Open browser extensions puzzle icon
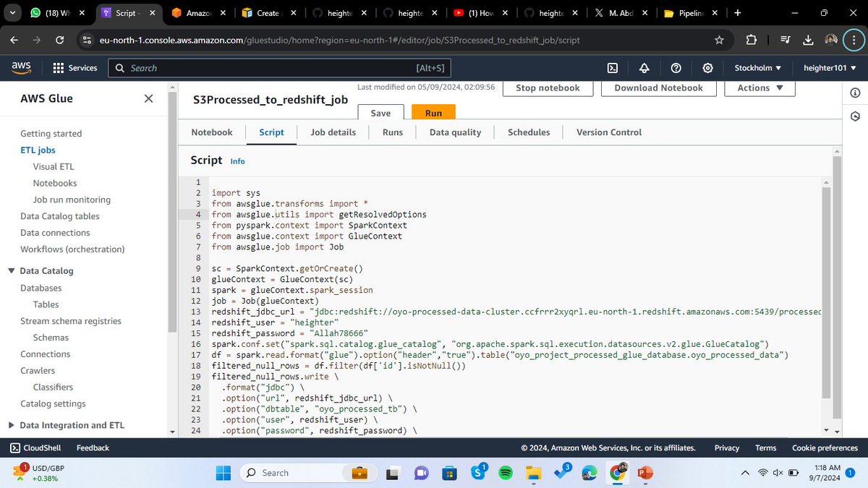 pyautogui.click(x=751, y=40)
